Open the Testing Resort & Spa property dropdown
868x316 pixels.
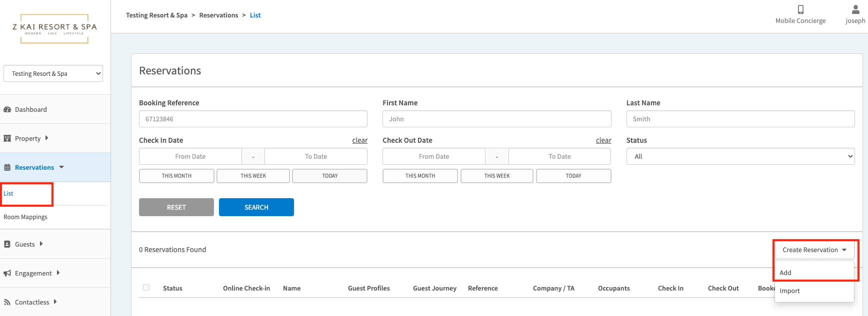click(x=53, y=73)
